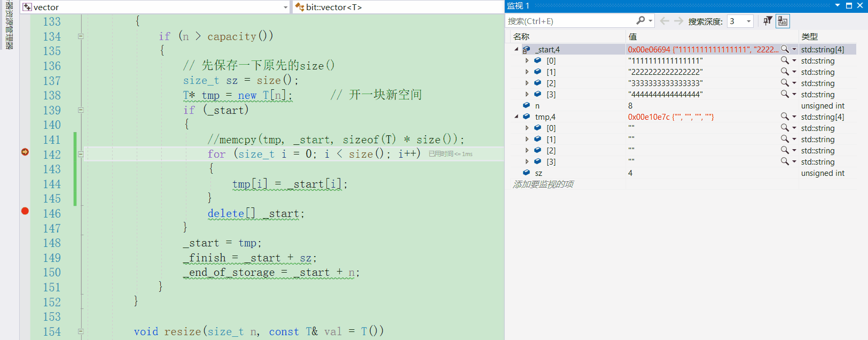Image resolution: width=868 pixels, height=340 pixels.
Task: Click the tmp[i] = _start[i] statement
Action: [x=290, y=184]
